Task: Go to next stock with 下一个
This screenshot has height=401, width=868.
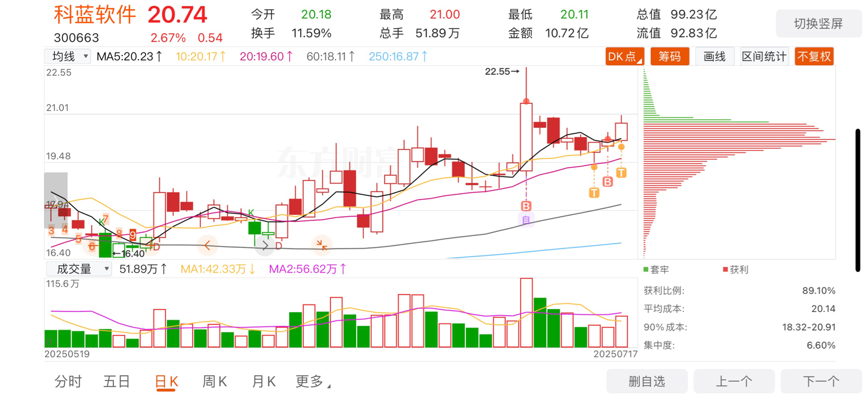Action: point(821,381)
